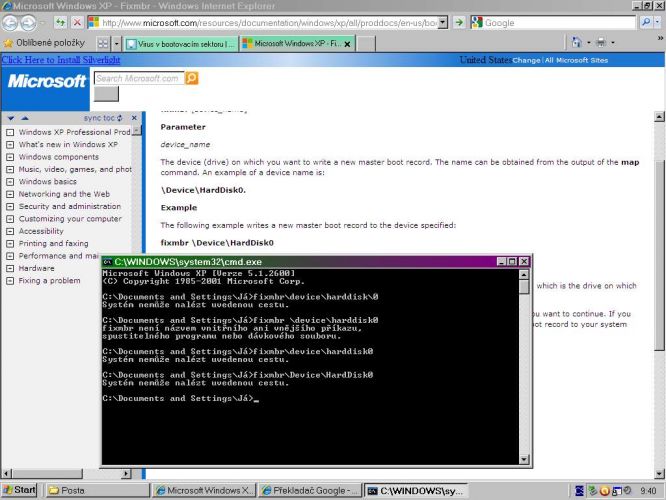The image size is (666, 500).
Task: Open the tab list dropdown arrow
Action: click(x=116, y=43)
